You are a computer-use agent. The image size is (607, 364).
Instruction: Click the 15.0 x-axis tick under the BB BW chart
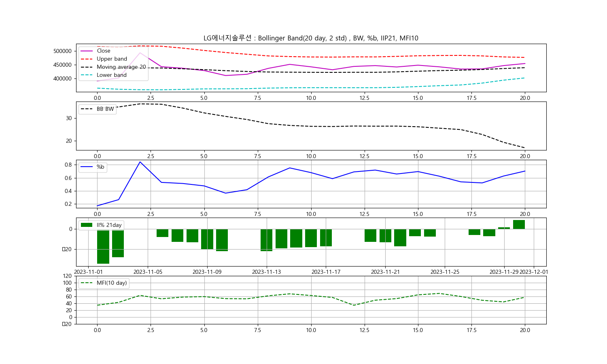coord(418,156)
